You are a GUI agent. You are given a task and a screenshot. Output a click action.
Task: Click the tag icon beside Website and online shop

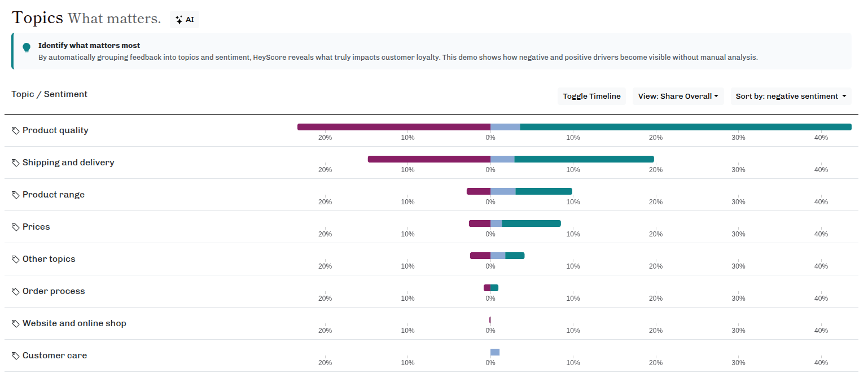click(16, 323)
